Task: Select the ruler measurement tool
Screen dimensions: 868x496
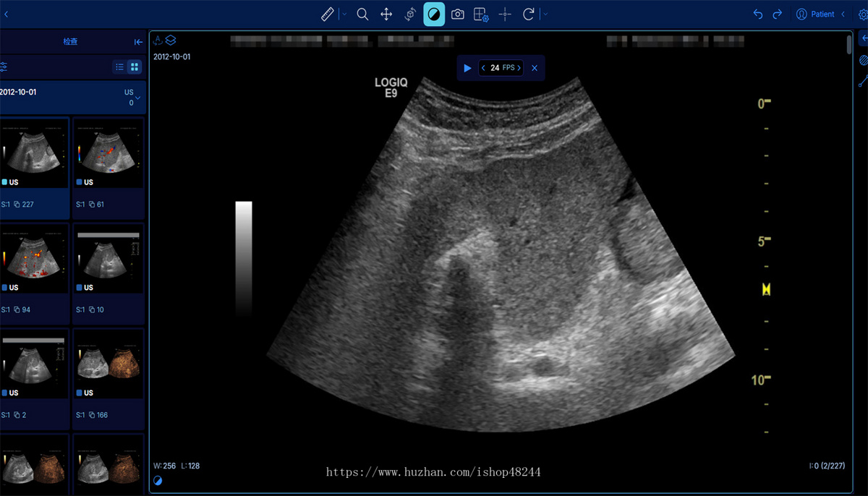Action: [x=327, y=14]
